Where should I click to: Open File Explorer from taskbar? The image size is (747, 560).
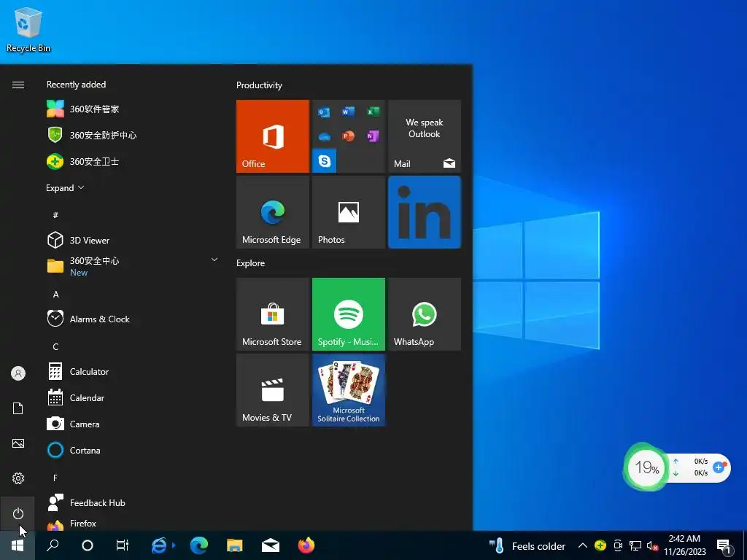coord(234,545)
